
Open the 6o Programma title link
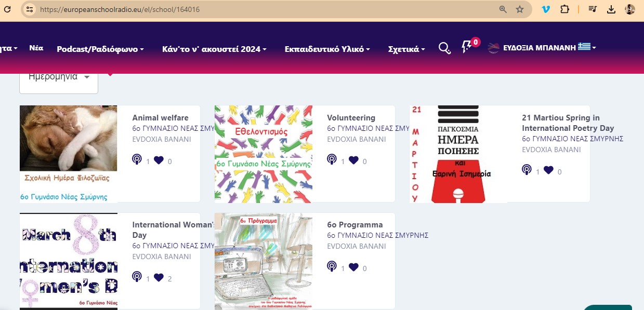click(x=355, y=225)
